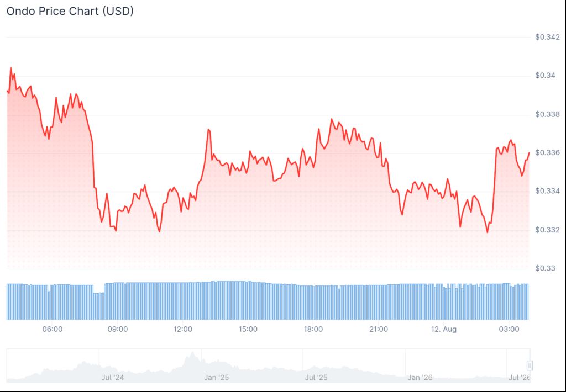
Task: Click the 06:00 time axis label
Action: 53,329
